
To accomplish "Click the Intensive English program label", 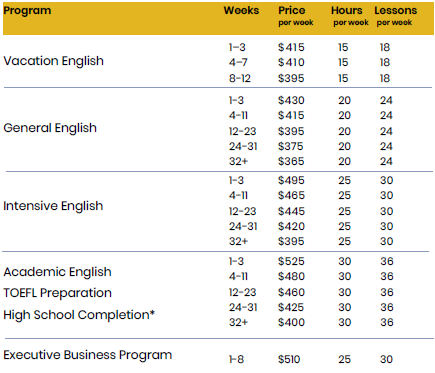I will tap(53, 206).
